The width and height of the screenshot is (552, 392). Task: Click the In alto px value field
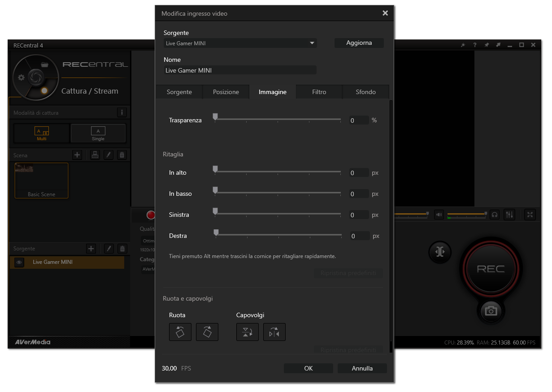[x=359, y=173]
